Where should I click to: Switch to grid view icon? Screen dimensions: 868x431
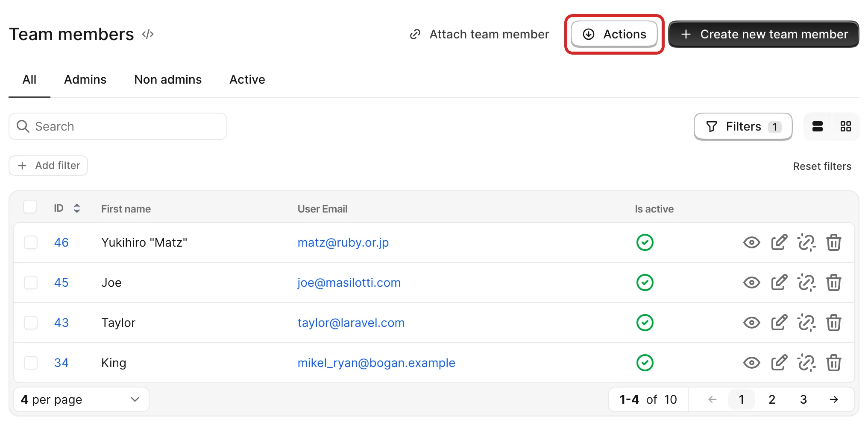(x=845, y=126)
